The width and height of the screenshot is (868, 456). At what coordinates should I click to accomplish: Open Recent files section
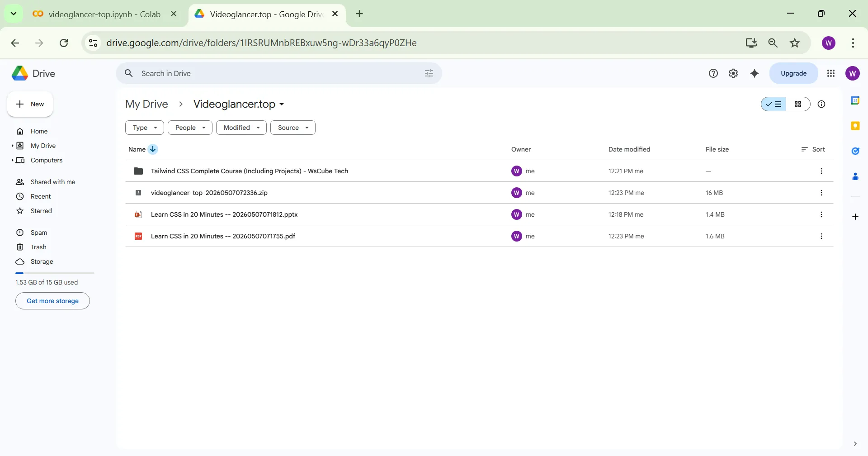(x=41, y=196)
